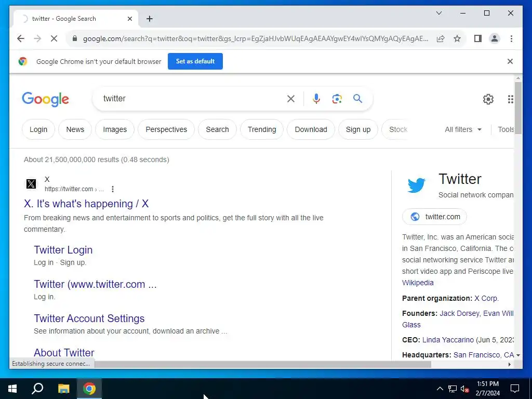The width and height of the screenshot is (532, 399).
Task: Open the Chrome profile avatar menu
Action: 495,38
